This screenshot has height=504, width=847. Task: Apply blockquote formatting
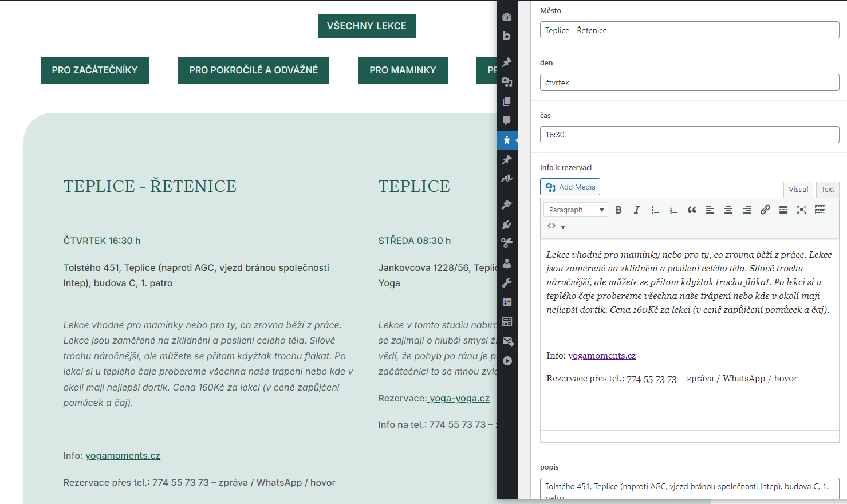pyautogui.click(x=692, y=210)
